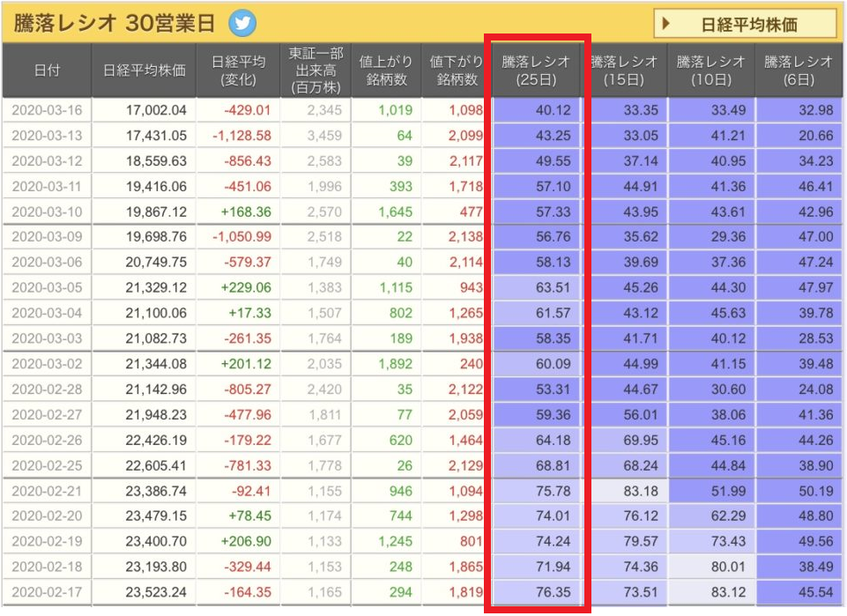The width and height of the screenshot is (847, 616).
Task: Select the 騰落レシオ(25日) column header
Action: [x=536, y=71]
